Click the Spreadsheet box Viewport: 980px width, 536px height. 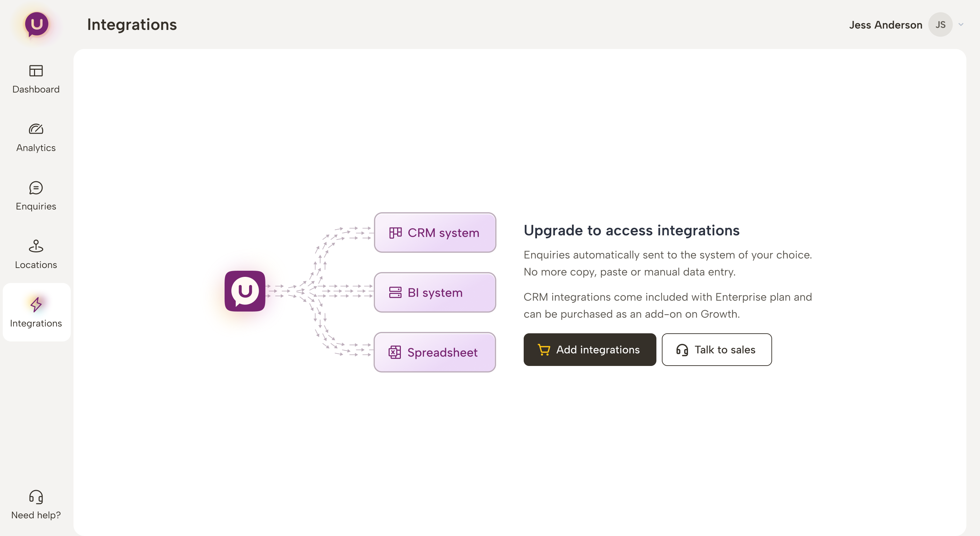click(435, 352)
